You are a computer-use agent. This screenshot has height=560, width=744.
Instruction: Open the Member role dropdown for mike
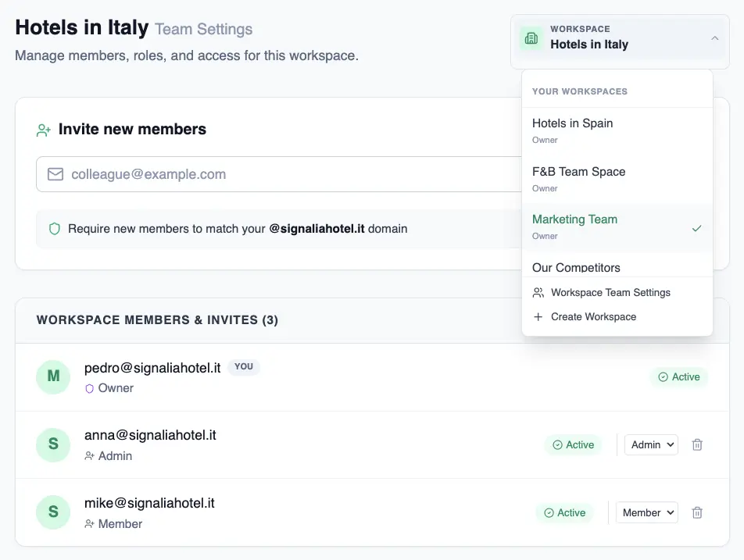647,512
